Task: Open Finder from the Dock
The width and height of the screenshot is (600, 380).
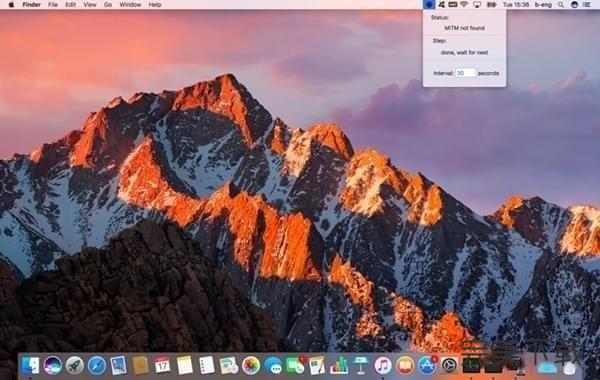Action: (x=30, y=365)
